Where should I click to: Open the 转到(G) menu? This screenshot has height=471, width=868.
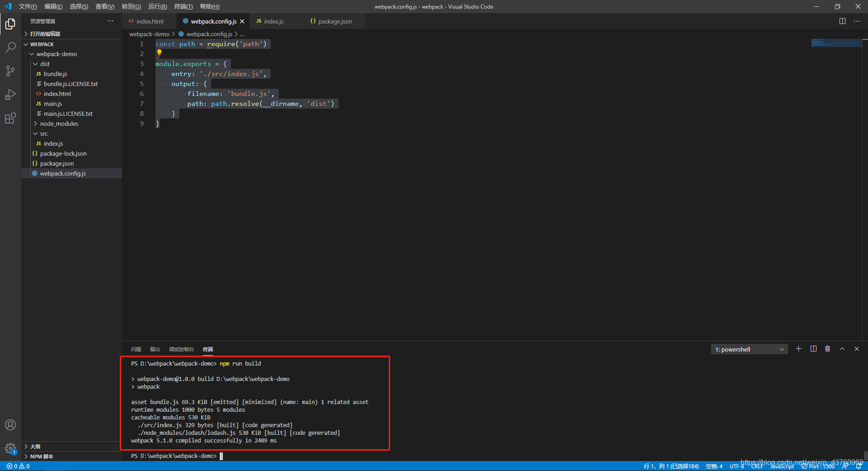click(131, 6)
